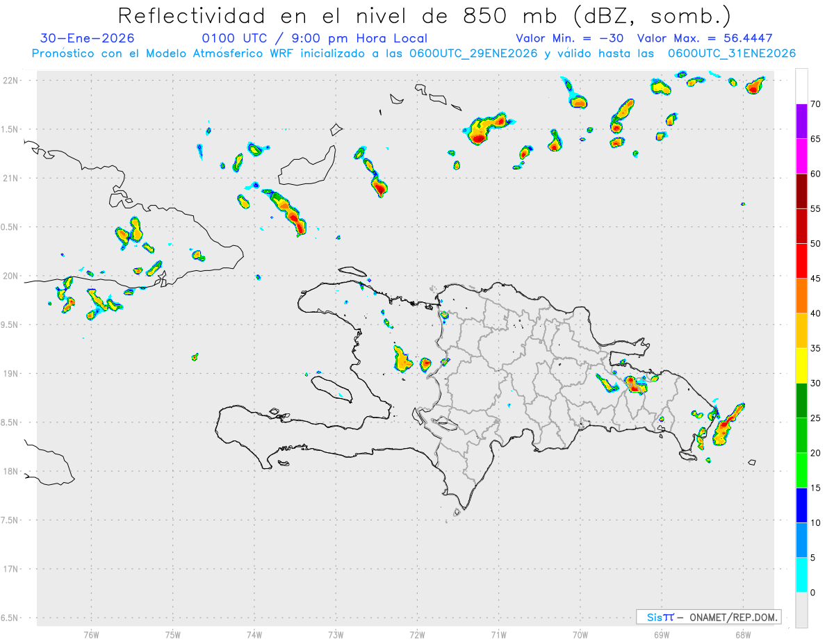Click the longitude axis label '72W'

pyautogui.click(x=417, y=634)
